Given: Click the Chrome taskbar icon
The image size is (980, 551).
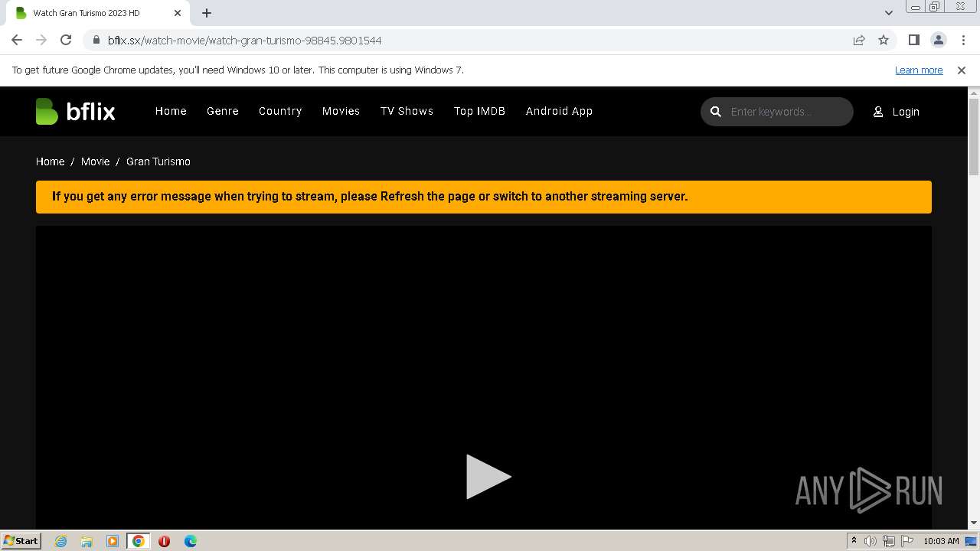Looking at the screenshot, I should tap(139, 541).
